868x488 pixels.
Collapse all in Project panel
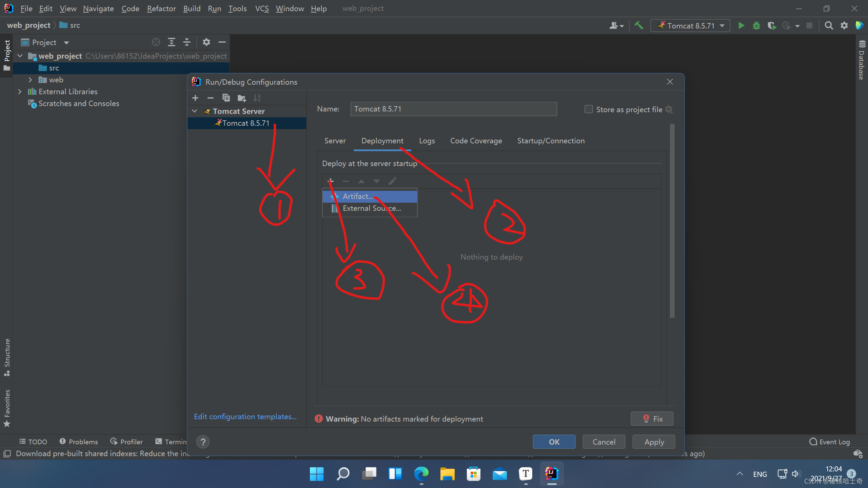pos(187,42)
